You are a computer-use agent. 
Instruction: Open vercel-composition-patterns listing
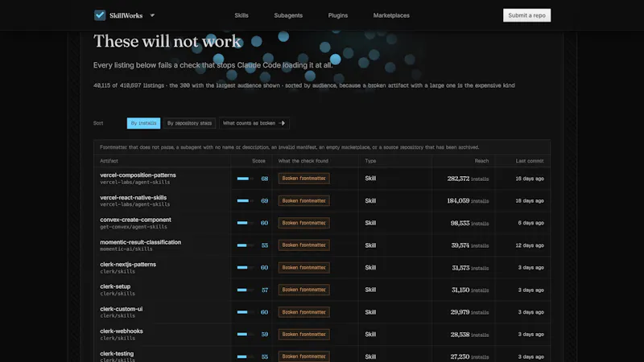(x=138, y=175)
